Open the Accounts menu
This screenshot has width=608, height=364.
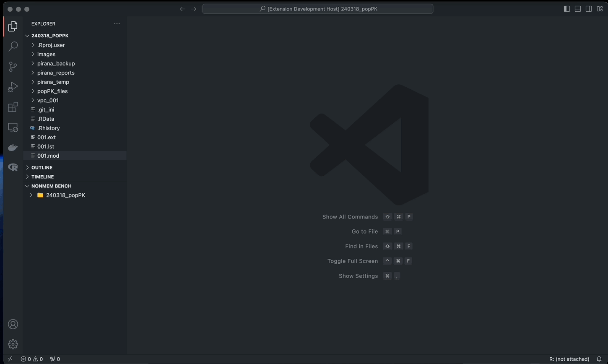click(x=13, y=324)
